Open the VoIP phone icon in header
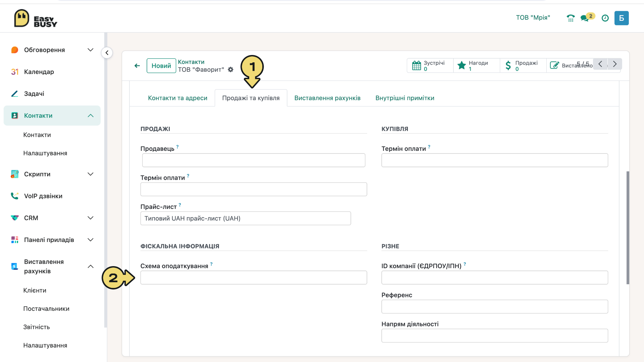The image size is (644, 362). coord(571,18)
